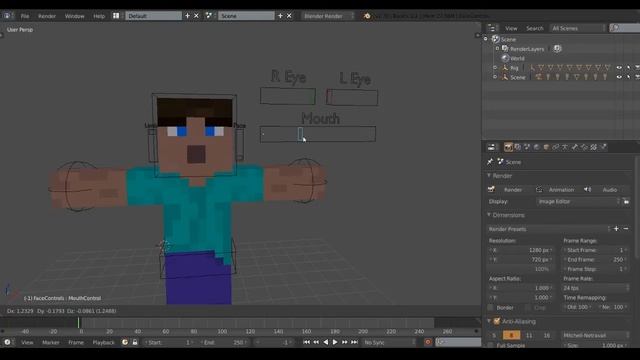This screenshot has width=640, height=360.
Task: Click the screen layout browse icon
Action: coord(116,16)
